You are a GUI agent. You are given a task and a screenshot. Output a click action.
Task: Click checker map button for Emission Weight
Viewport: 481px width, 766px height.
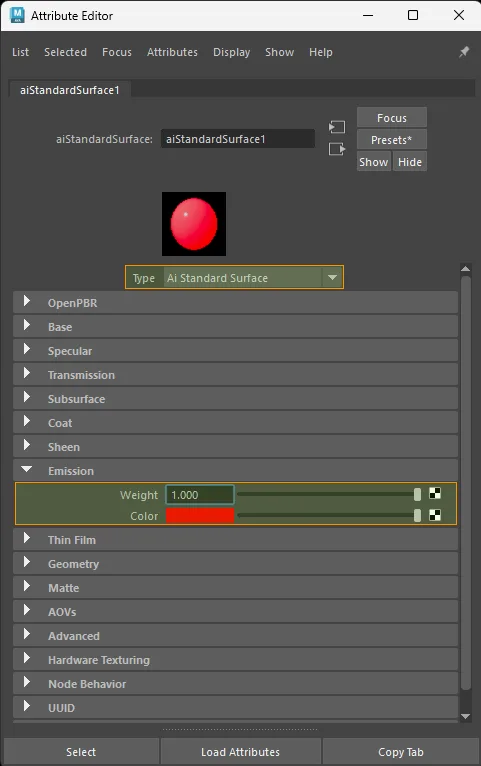(435, 493)
